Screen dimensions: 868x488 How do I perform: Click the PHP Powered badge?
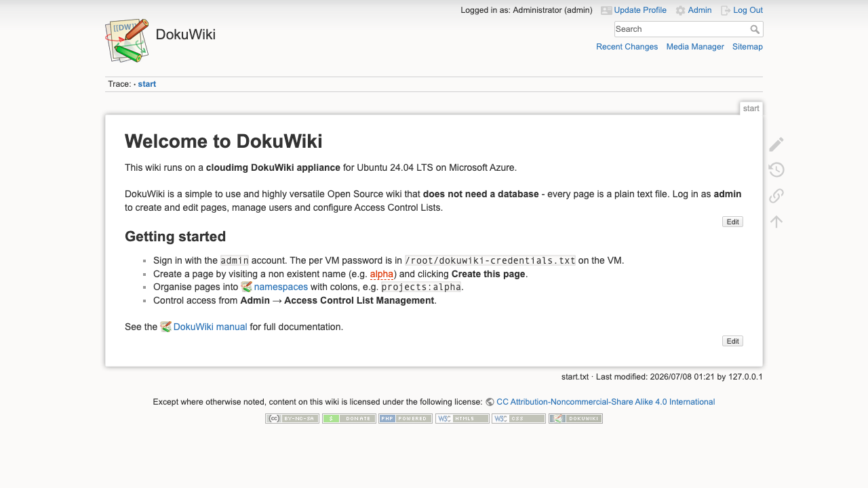(x=406, y=418)
